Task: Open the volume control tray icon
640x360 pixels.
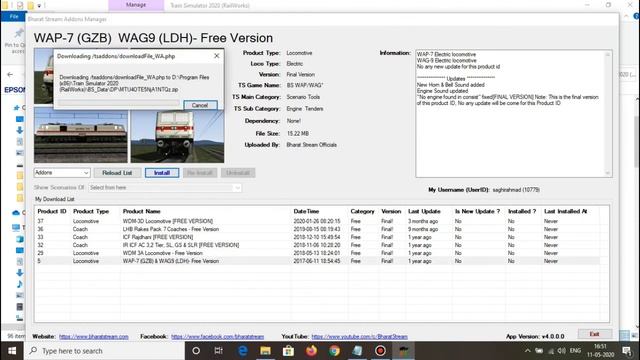Action: click(562, 351)
